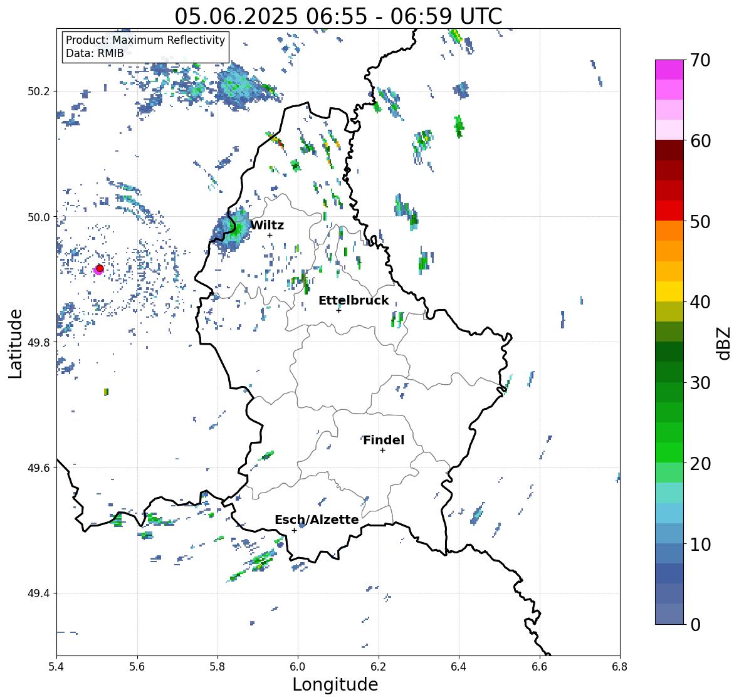
Task: Click the 6.4 longitude tick label
Action: click(459, 666)
